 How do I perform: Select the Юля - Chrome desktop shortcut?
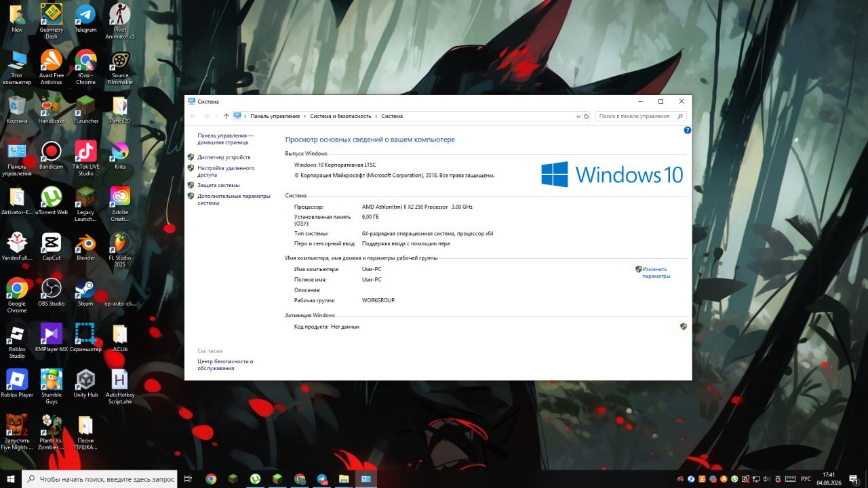[85, 66]
